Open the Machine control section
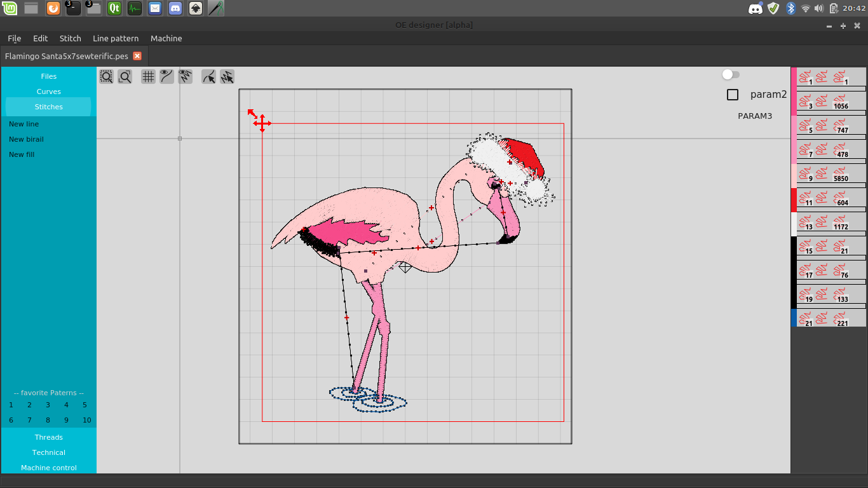Image resolution: width=868 pixels, height=488 pixels. [x=48, y=468]
